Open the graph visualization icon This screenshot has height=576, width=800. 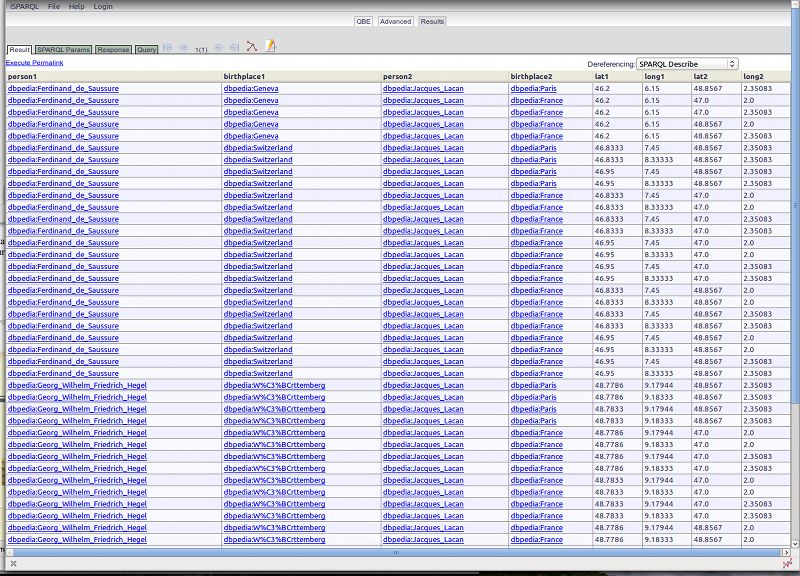(x=250, y=47)
